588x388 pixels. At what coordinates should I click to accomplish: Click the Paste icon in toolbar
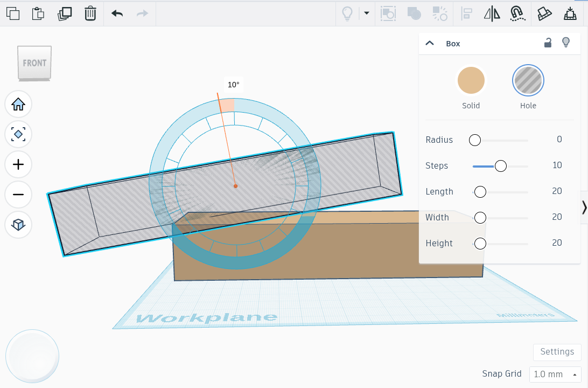(x=38, y=13)
